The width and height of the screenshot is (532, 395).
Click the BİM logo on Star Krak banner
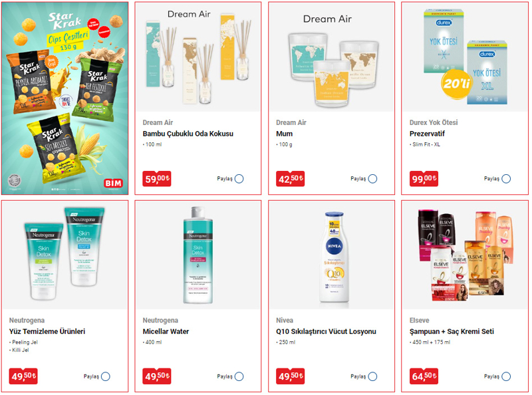[x=113, y=184]
